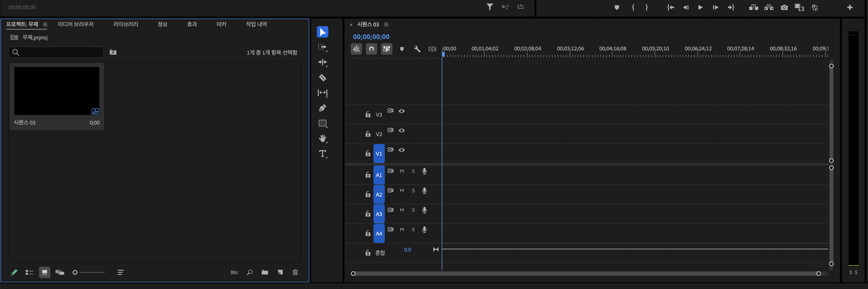Click the thumbnail zoom slider handle

tap(75, 272)
